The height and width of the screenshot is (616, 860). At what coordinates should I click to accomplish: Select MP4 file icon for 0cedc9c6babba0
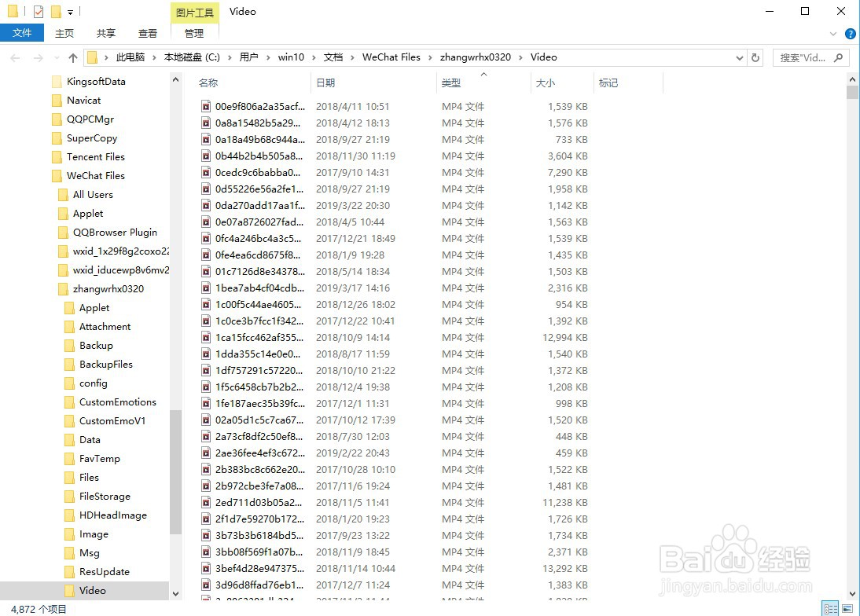[x=206, y=173]
